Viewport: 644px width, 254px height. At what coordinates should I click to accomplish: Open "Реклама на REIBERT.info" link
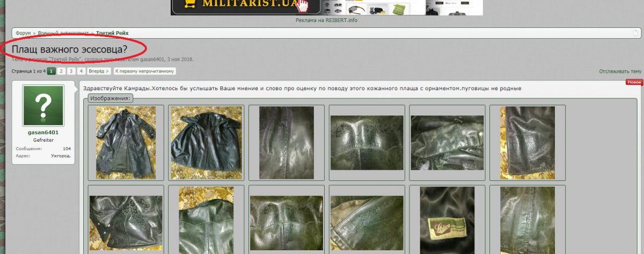tap(326, 20)
